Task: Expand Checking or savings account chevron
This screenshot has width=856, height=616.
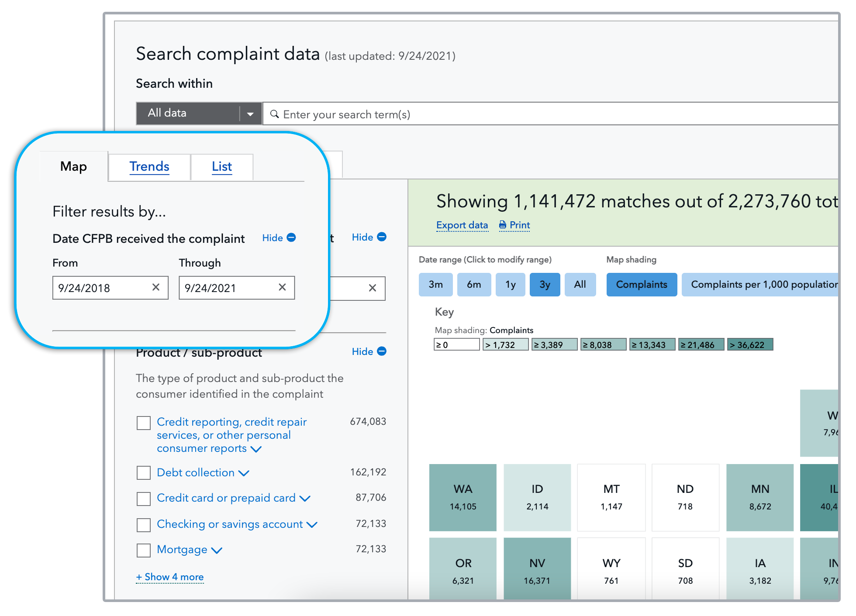Action: pyautogui.click(x=313, y=524)
